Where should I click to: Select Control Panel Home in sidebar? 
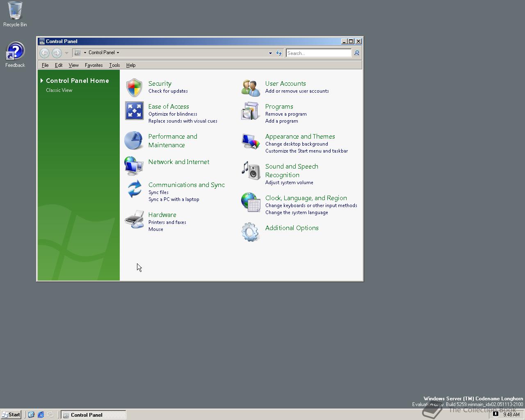pyautogui.click(x=78, y=81)
